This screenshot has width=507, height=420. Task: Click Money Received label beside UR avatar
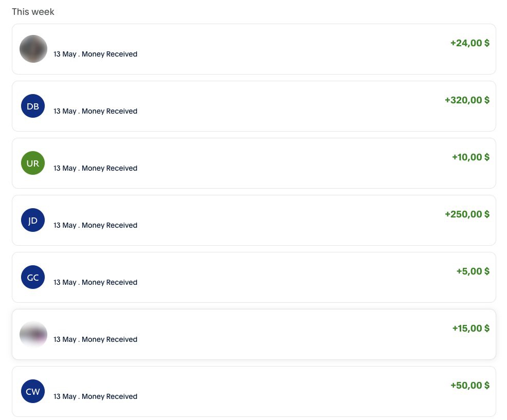coord(109,169)
